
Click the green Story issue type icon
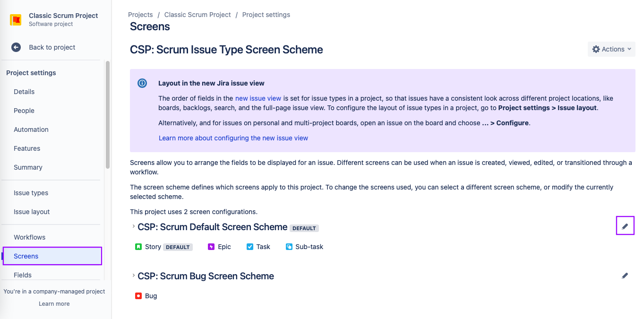click(138, 247)
